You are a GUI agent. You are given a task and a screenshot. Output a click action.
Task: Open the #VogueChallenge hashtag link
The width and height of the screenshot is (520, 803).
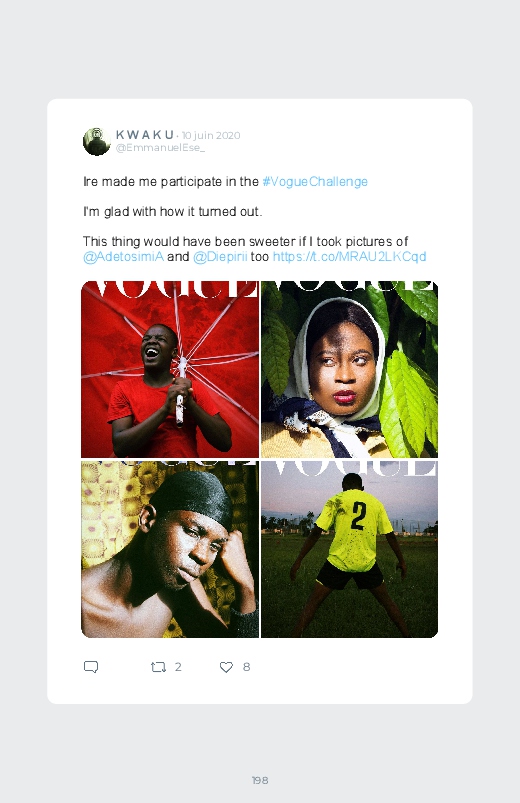click(315, 182)
